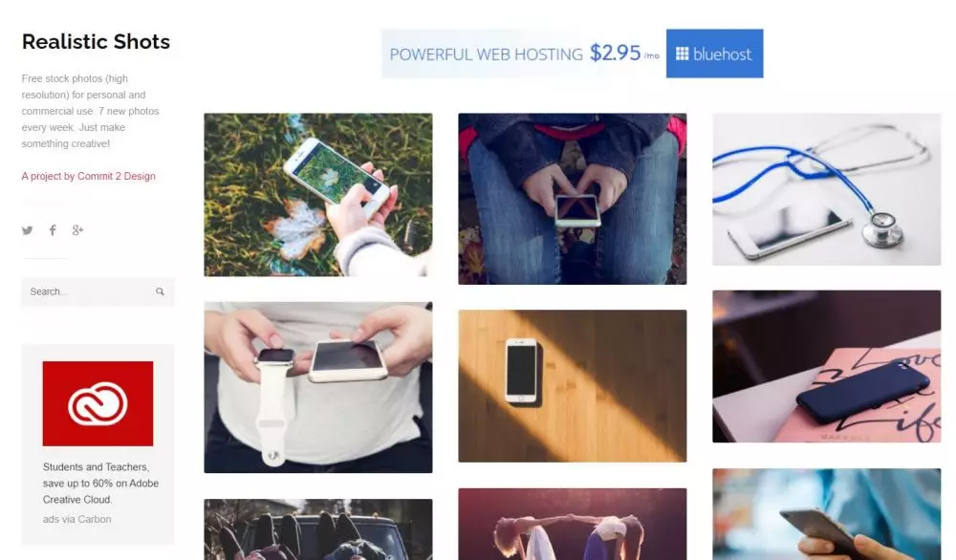Open the Realistic Shots site title

tap(96, 41)
